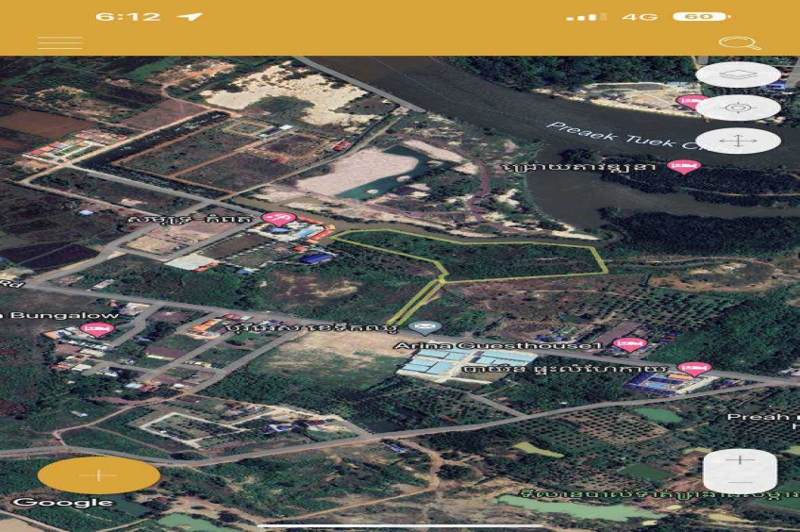800x532 pixels.
Task: Open the map layers button
Action: tap(738, 75)
